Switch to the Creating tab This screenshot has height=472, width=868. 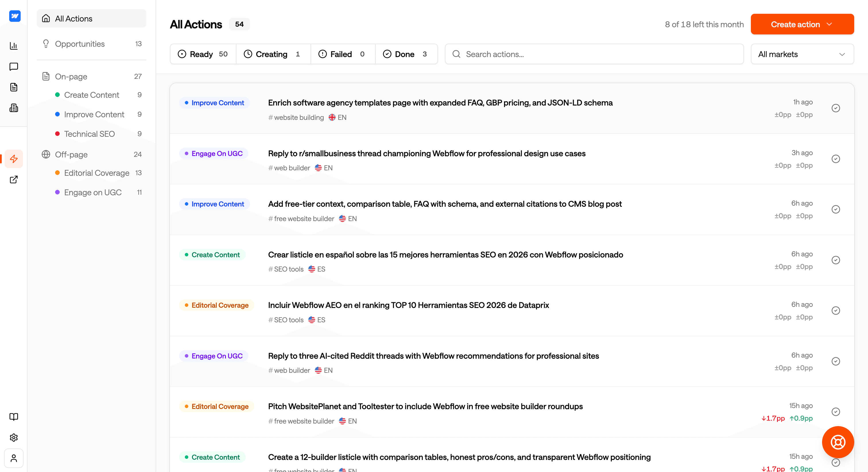tap(273, 54)
